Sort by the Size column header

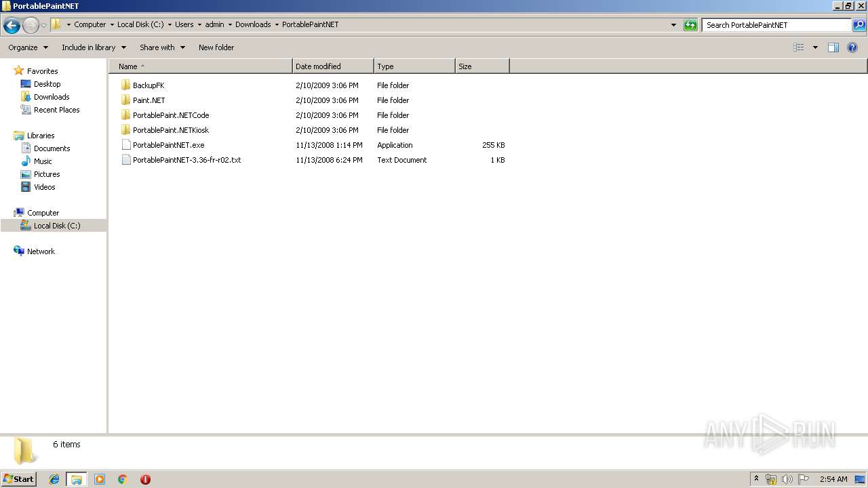[x=482, y=66]
